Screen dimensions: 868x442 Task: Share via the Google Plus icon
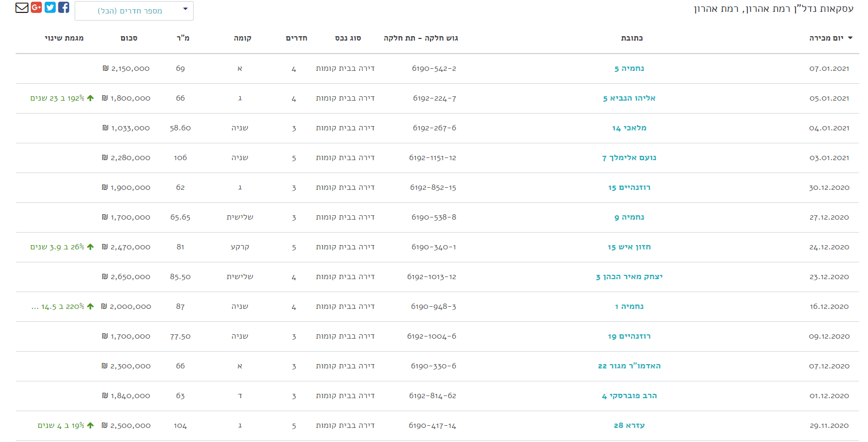point(36,7)
